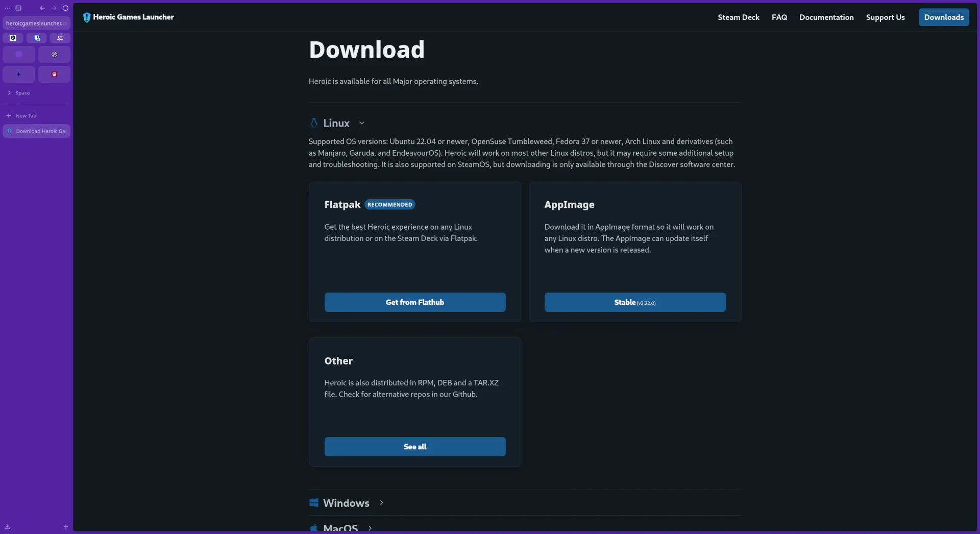Click Get from Flathub button
Screen dimensions: 980x534
(415, 302)
